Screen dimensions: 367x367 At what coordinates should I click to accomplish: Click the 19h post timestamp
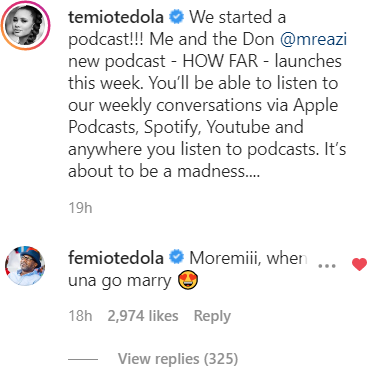coord(80,208)
